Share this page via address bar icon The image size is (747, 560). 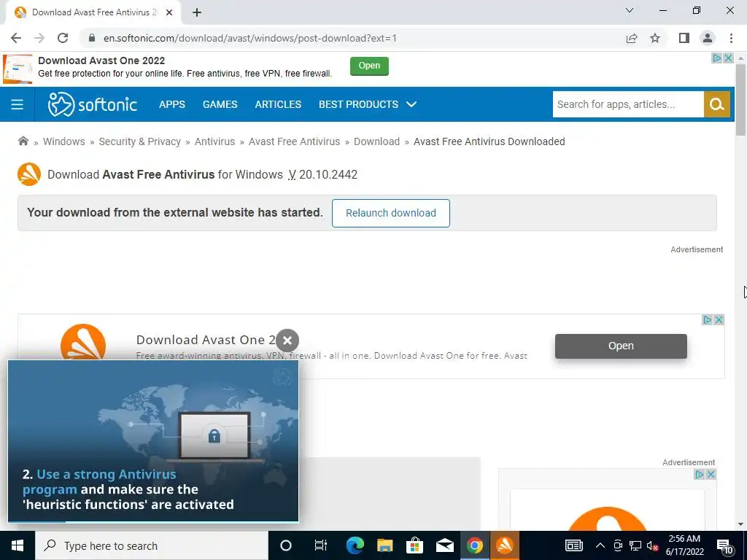(x=632, y=38)
